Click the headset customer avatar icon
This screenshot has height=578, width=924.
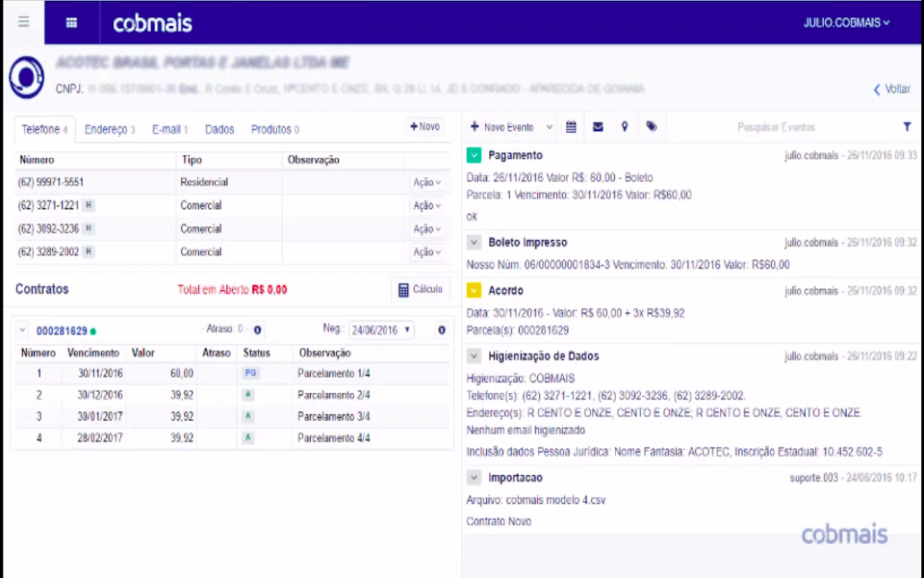point(27,77)
